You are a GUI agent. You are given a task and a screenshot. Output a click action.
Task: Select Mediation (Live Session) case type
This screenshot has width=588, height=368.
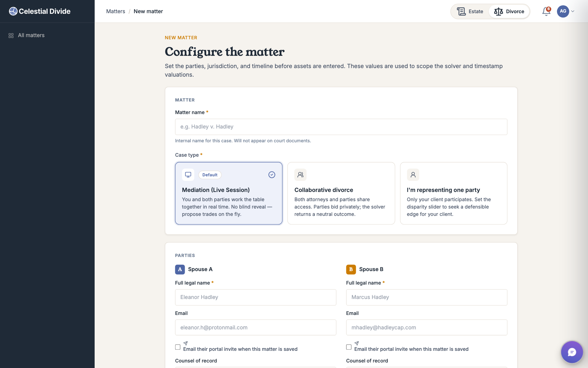[x=229, y=193]
